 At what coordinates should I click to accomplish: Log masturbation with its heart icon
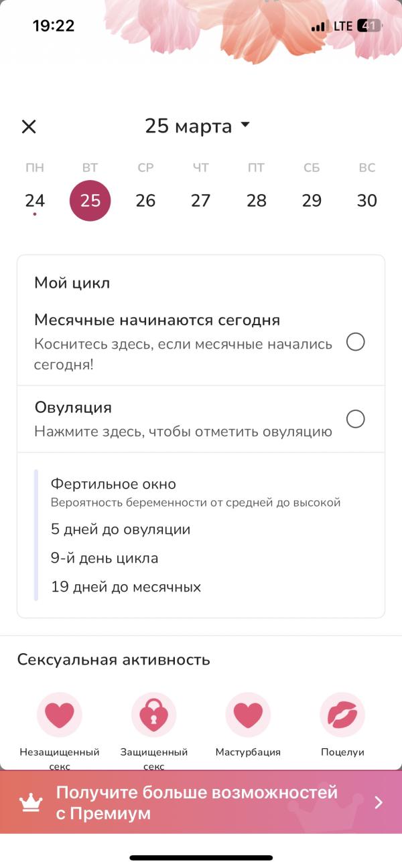coord(248,715)
